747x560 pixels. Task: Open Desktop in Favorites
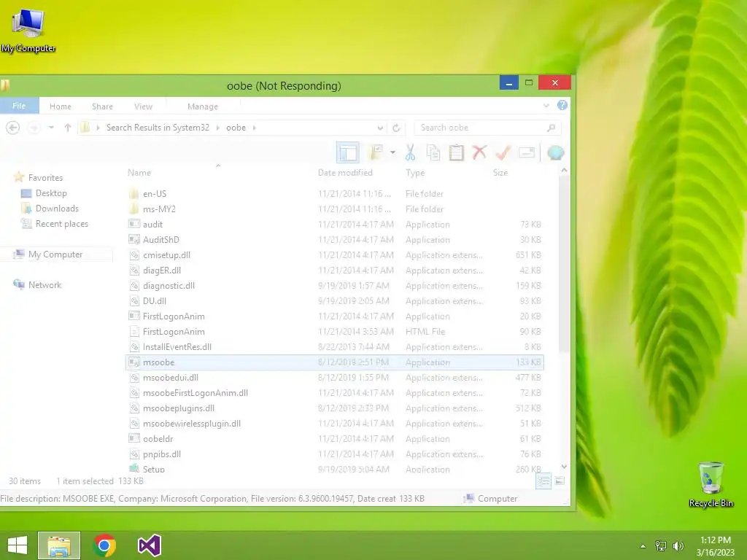[51, 192]
